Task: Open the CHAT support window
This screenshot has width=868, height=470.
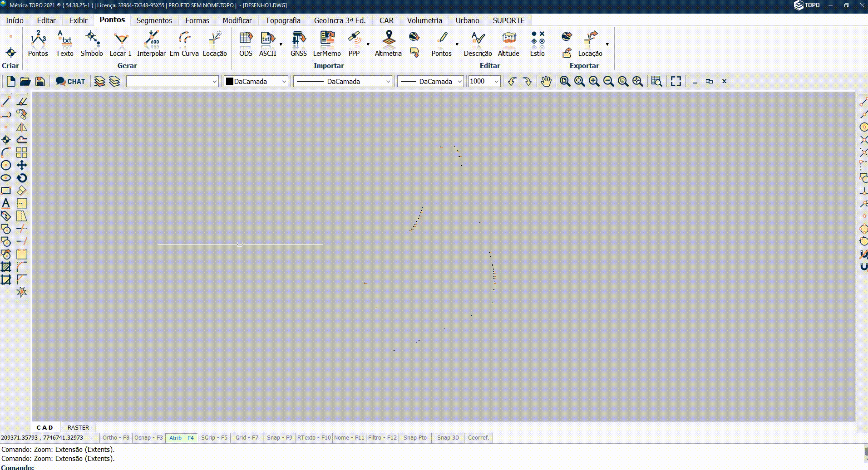Action: tap(70, 81)
